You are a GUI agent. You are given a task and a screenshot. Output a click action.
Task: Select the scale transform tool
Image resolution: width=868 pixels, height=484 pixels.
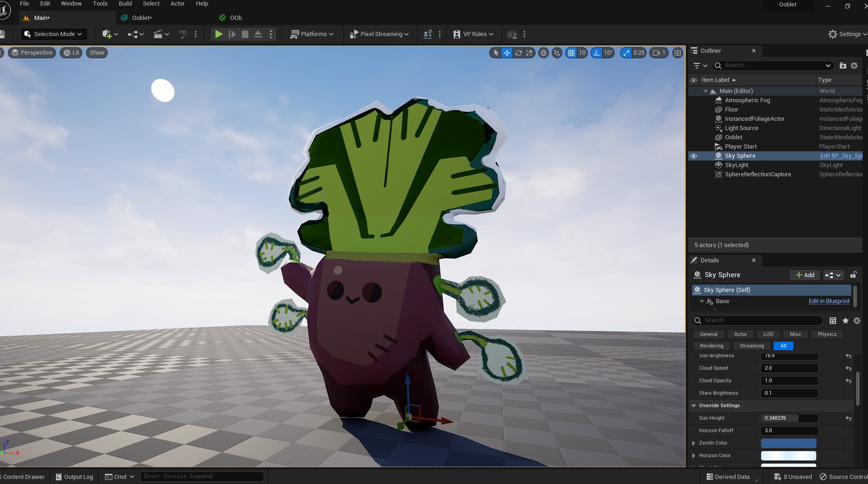(529, 53)
